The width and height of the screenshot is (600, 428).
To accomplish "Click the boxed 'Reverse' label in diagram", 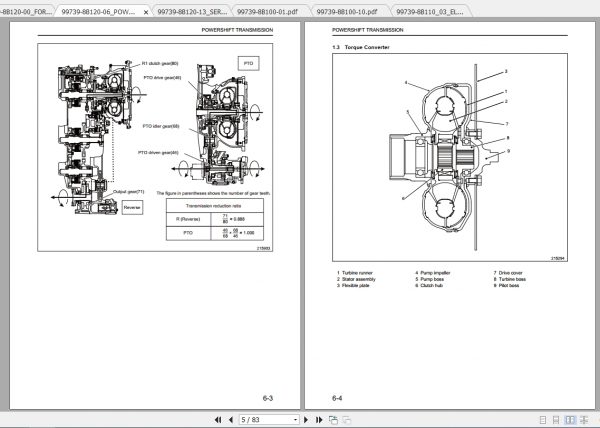I will click(x=132, y=207).
